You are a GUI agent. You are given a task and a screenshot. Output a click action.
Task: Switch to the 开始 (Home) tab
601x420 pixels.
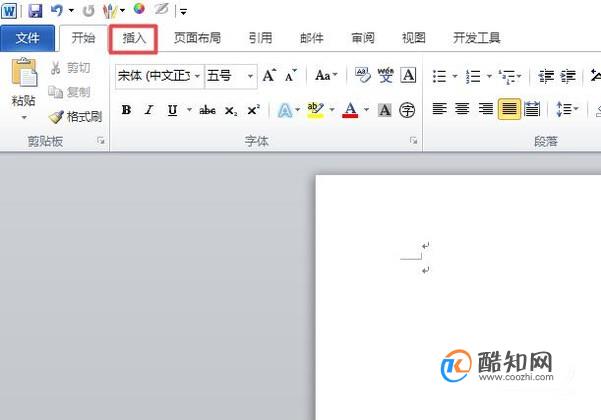coord(83,38)
